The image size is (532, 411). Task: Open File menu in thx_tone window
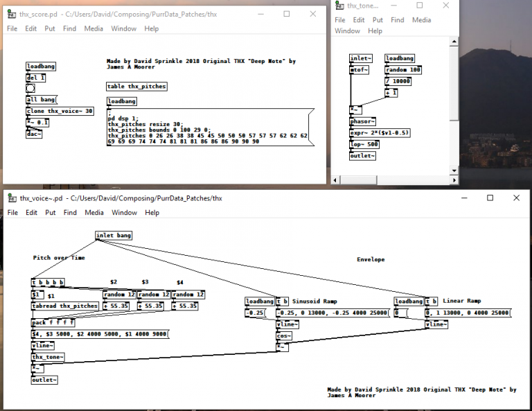coord(340,20)
